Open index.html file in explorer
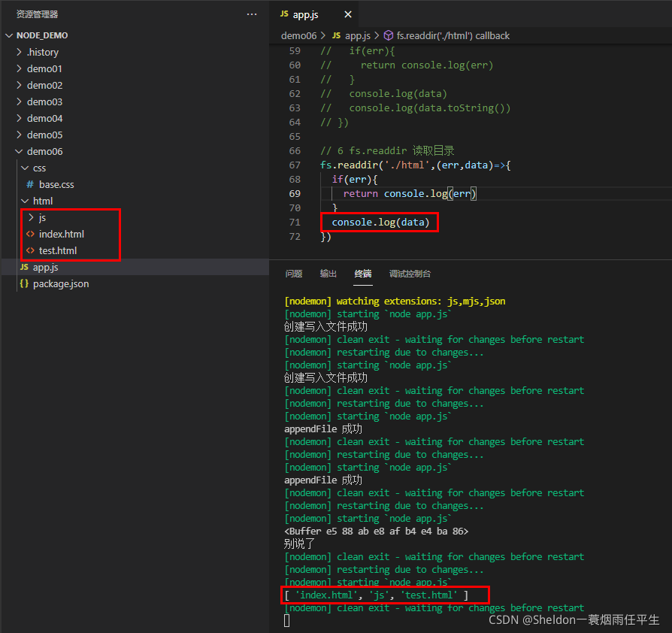Viewport: 672px width, 633px height. (x=62, y=234)
